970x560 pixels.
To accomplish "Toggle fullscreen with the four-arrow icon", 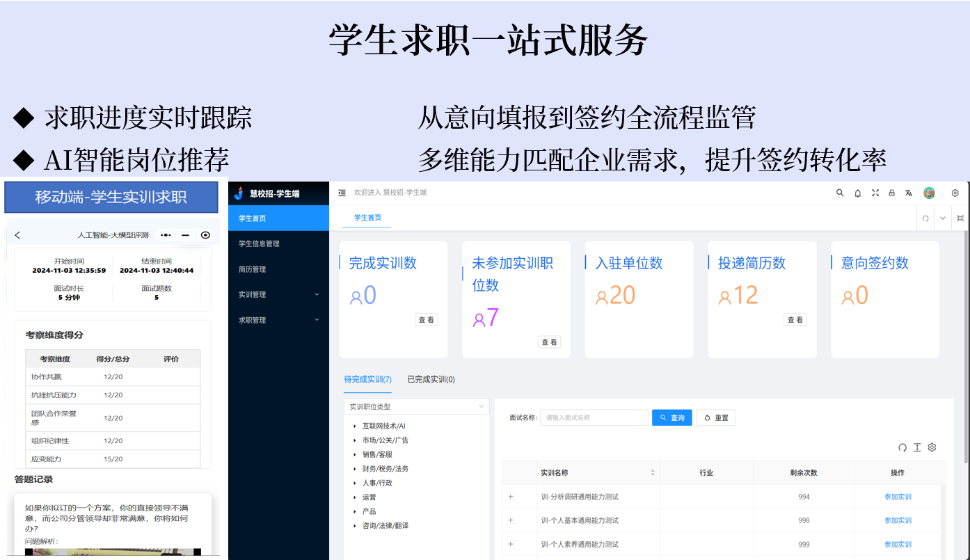I will click(875, 193).
